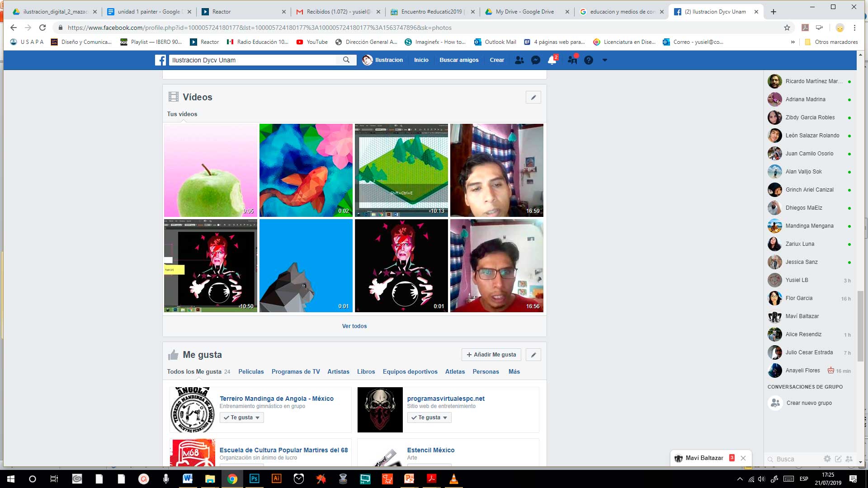Image resolution: width=868 pixels, height=488 pixels.
Task: Switch to Recibidos Gmail tab
Action: 339,12
